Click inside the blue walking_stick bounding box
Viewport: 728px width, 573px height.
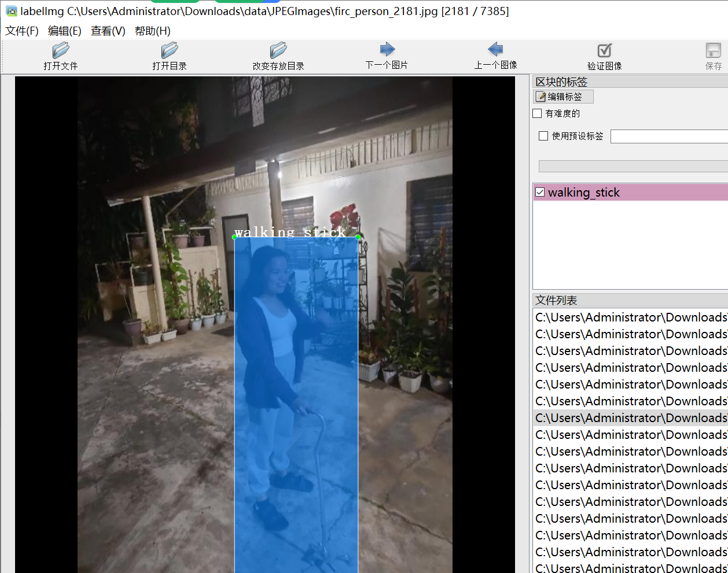pyautogui.click(x=296, y=405)
